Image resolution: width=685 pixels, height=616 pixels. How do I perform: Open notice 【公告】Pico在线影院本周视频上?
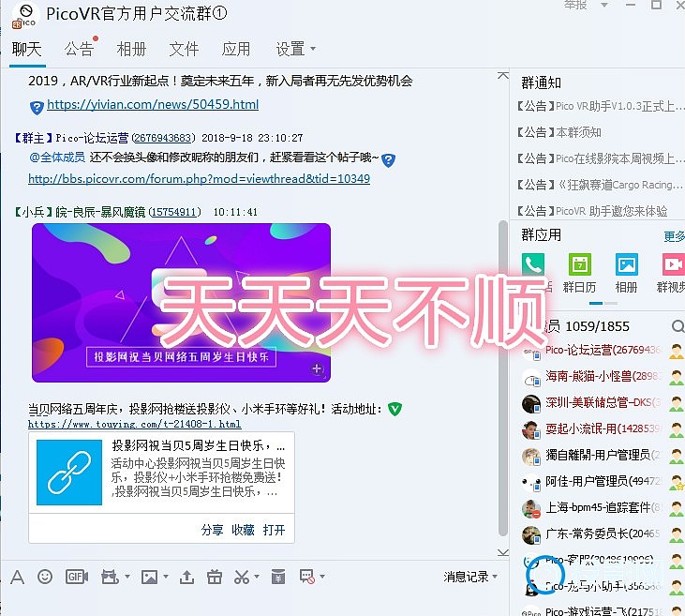pos(599,158)
